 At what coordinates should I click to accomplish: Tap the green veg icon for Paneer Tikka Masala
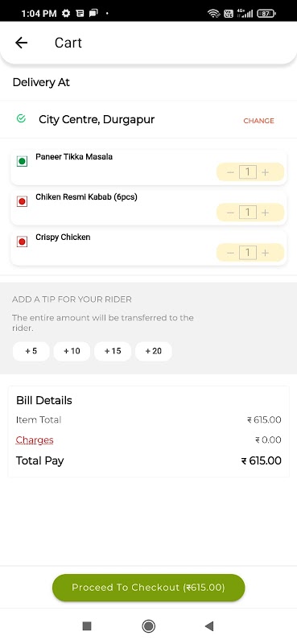(23, 162)
